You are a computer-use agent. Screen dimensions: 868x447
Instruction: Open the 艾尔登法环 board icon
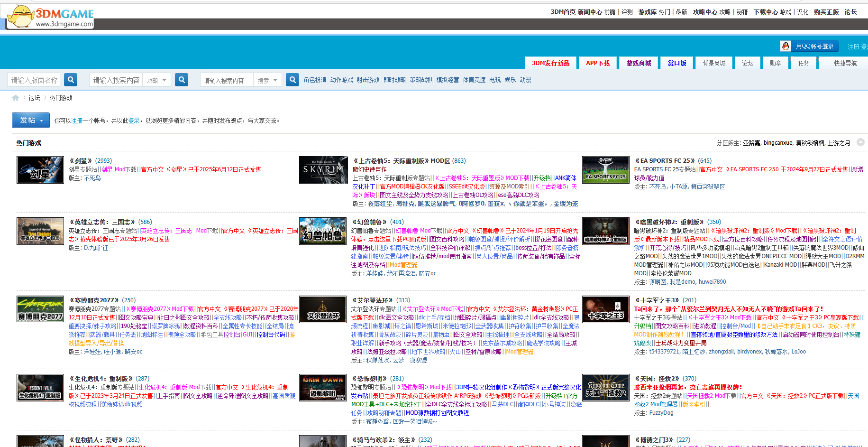[323, 309]
